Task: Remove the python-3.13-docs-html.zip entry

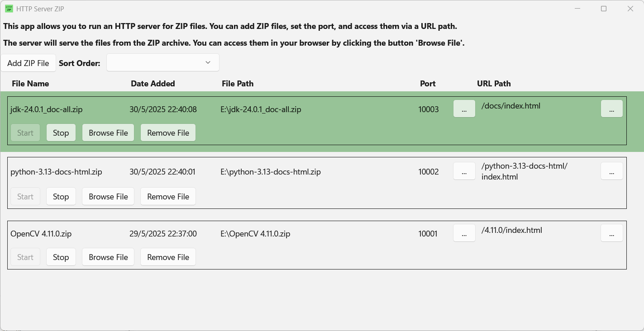Action: pos(168,196)
